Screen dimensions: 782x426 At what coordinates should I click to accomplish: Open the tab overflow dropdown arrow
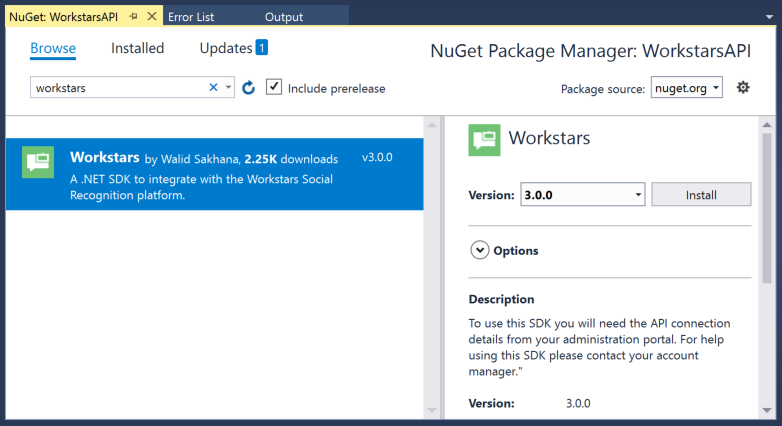point(769,17)
